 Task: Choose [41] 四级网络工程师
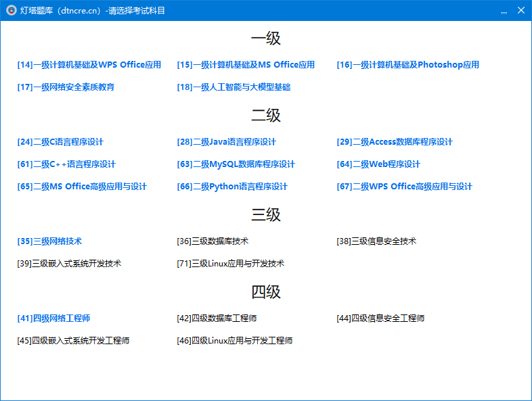pos(53,319)
